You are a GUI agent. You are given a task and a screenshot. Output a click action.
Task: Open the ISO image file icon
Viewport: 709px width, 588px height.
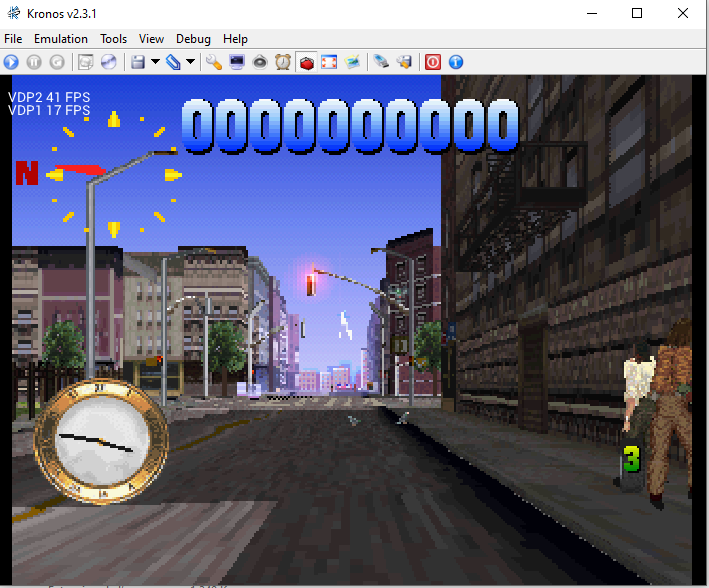85,62
